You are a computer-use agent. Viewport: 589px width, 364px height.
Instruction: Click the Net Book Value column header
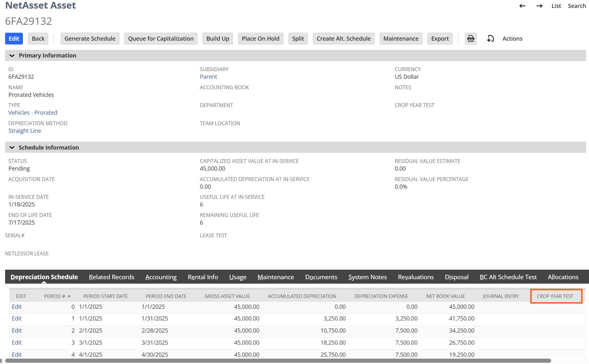(446, 296)
